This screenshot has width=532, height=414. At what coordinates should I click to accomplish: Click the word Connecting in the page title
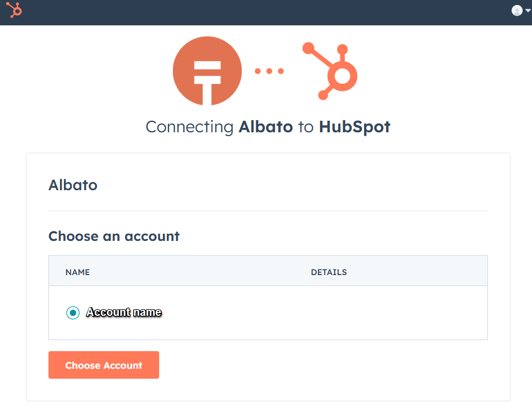[x=189, y=127]
